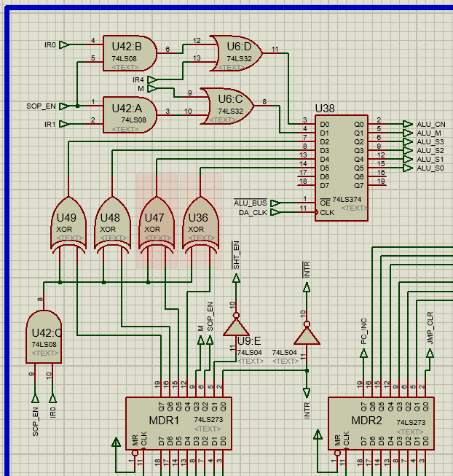This screenshot has width=453, height=476.
Task: Select the U38 74LS374 register body
Action: pyautogui.click(x=342, y=168)
